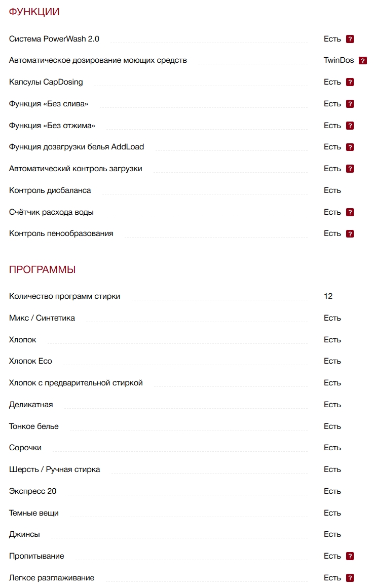Click the Шерсть / Ручная стирка label

[54, 469]
